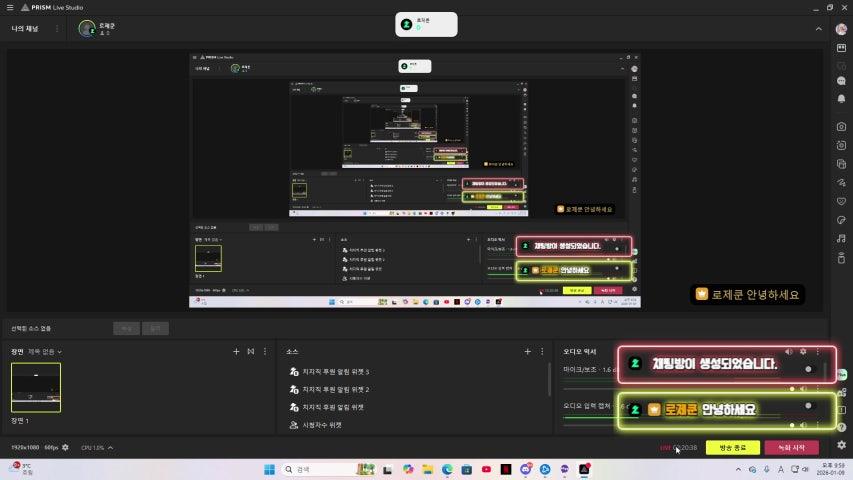Open the heart face beauty effect icon
Viewport: 853px width, 480px height.
(841, 201)
